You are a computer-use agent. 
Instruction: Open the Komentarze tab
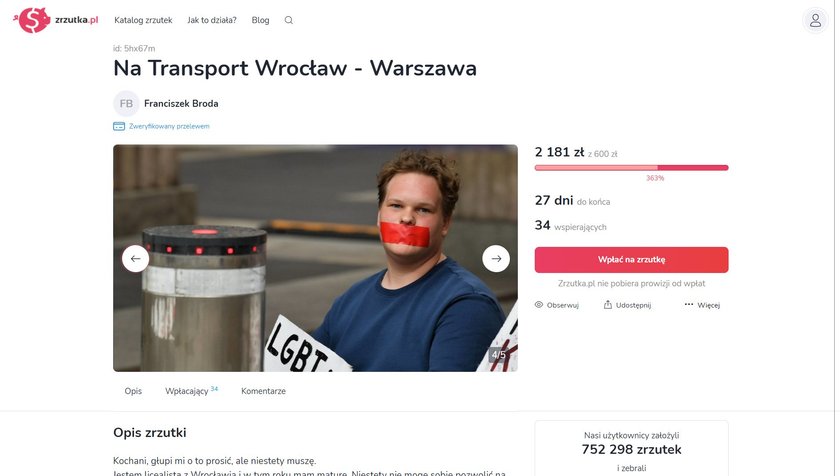coord(263,391)
